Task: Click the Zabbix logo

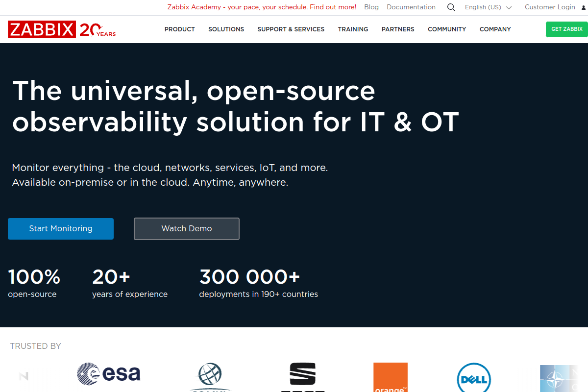Action: click(x=42, y=29)
